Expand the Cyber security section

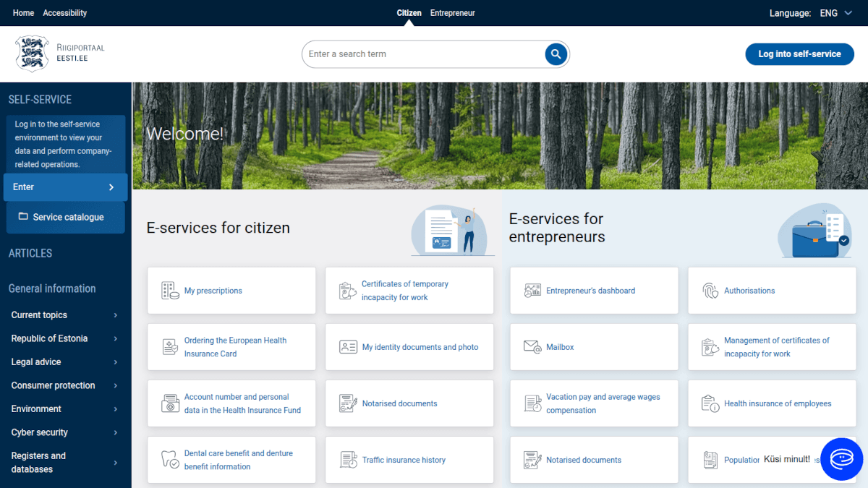(x=66, y=432)
